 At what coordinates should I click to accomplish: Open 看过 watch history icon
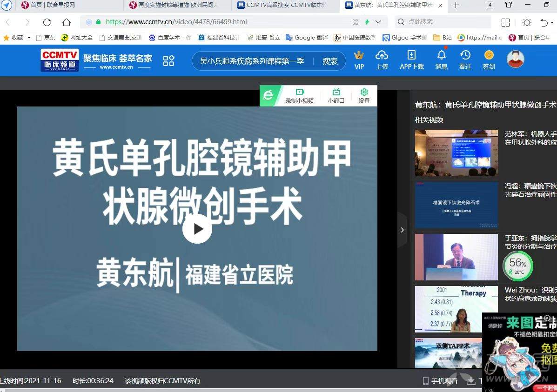(465, 55)
